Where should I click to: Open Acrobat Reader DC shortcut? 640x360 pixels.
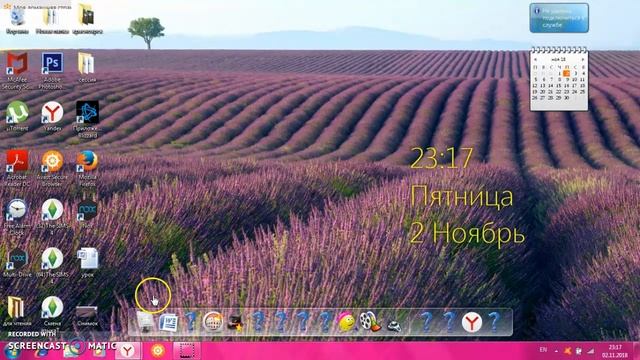click(x=17, y=167)
